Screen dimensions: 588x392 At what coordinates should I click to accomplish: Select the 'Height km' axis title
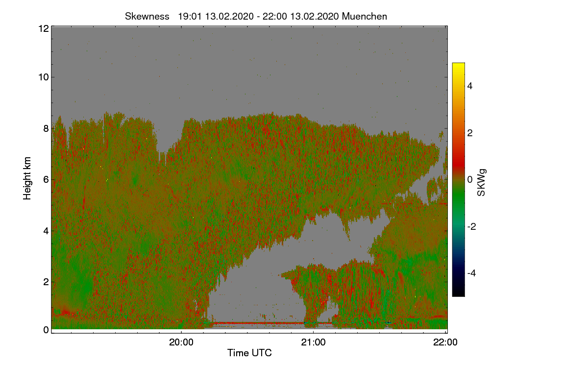tap(27, 178)
